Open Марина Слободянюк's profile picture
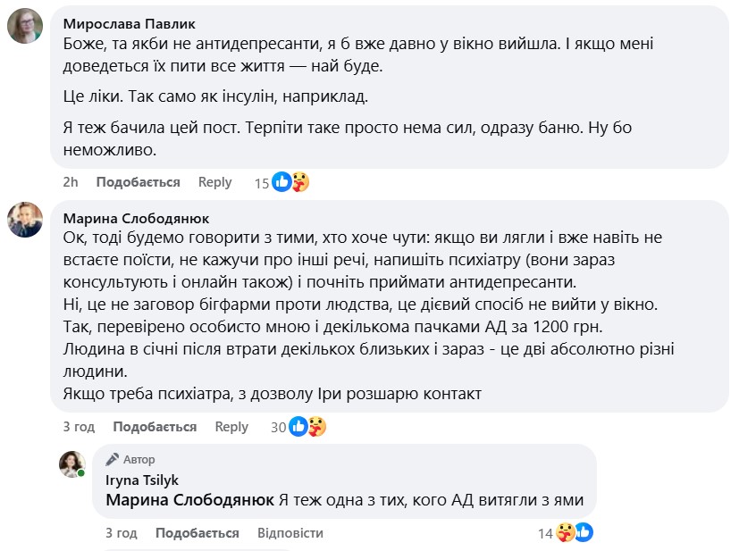This screenshot has height=551, width=756. (x=25, y=220)
